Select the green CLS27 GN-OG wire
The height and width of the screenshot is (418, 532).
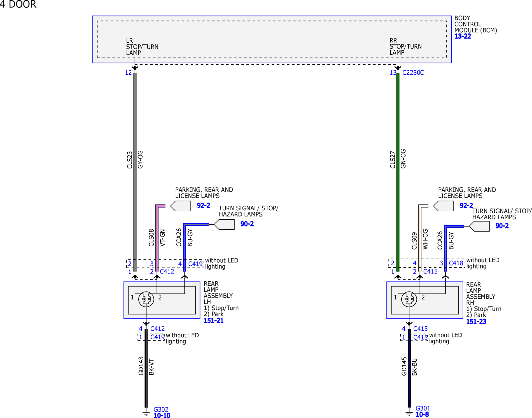click(x=398, y=172)
